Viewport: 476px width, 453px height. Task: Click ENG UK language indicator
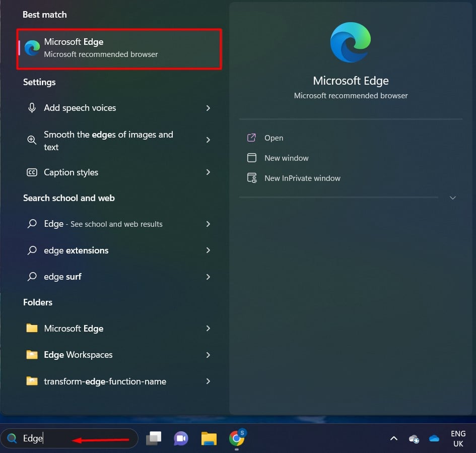tap(458, 439)
